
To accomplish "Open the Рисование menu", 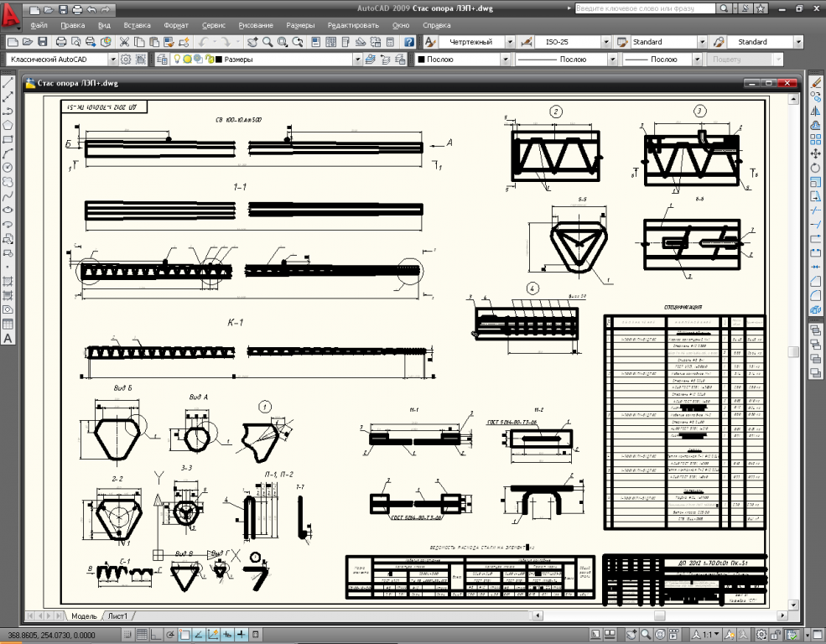I will click(256, 26).
